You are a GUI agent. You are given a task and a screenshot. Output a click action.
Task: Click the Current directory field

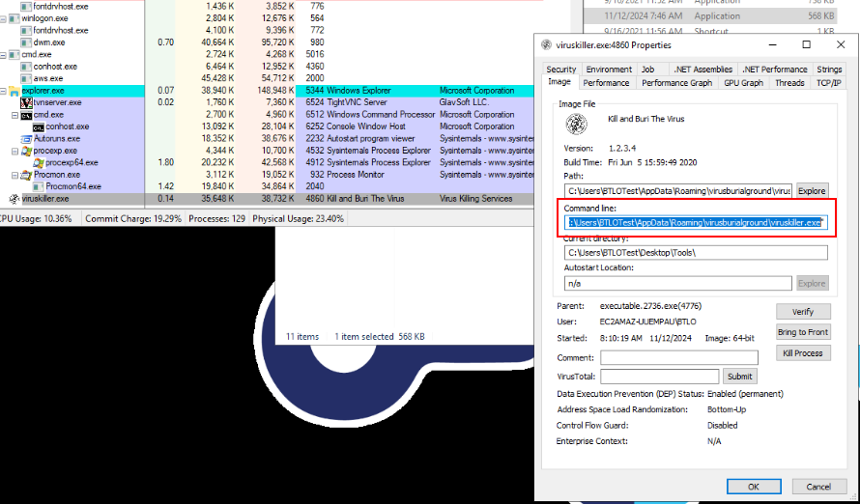[696, 253]
